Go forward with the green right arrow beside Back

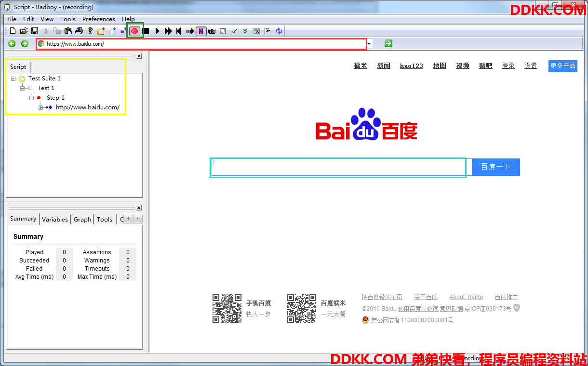(25, 44)
